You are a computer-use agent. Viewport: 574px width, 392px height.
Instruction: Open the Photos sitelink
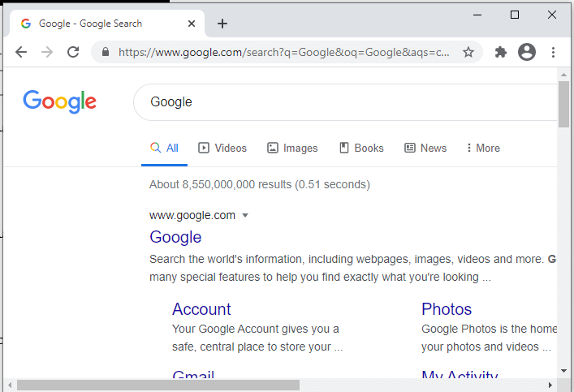coord(447,309)
